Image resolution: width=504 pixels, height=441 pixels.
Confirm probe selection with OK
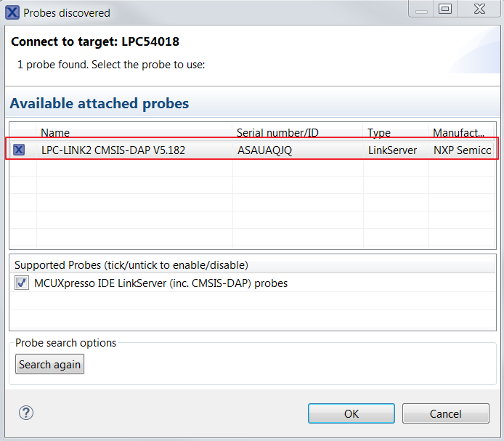click(x=351, y=413)
